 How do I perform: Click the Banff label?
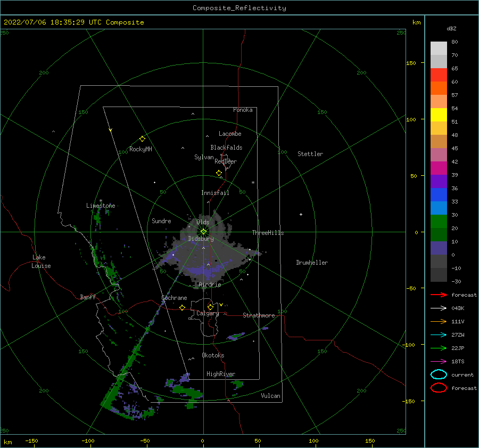[88, 297]
